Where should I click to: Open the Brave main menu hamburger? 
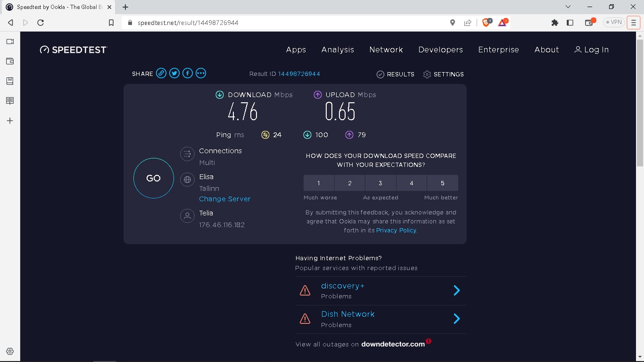[x=634, y=22]
